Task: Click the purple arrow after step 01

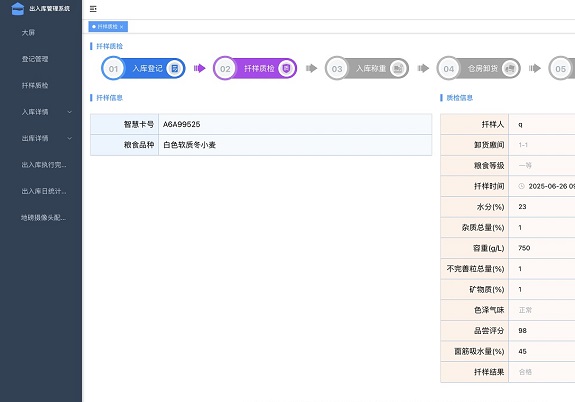Action: point(199,68)
